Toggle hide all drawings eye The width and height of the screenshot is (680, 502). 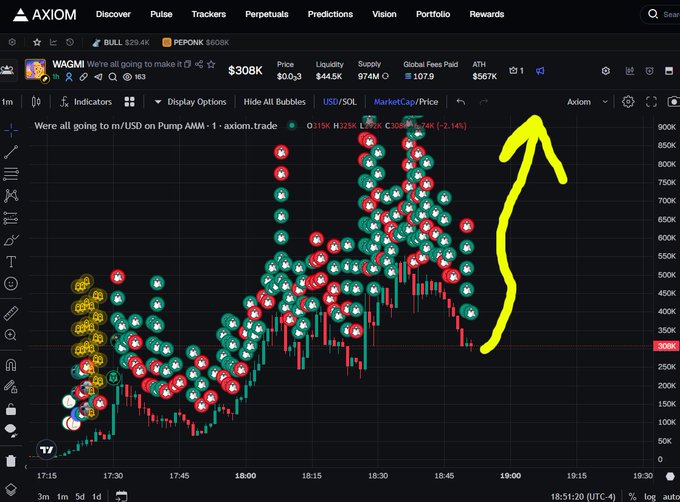coord(11,430)
